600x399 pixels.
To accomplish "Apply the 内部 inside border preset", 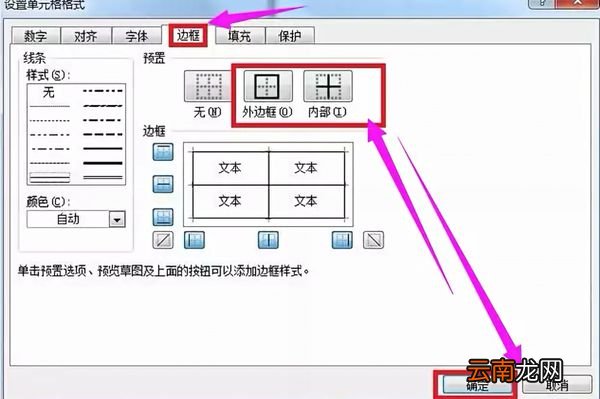I will [x=328, y=86].
